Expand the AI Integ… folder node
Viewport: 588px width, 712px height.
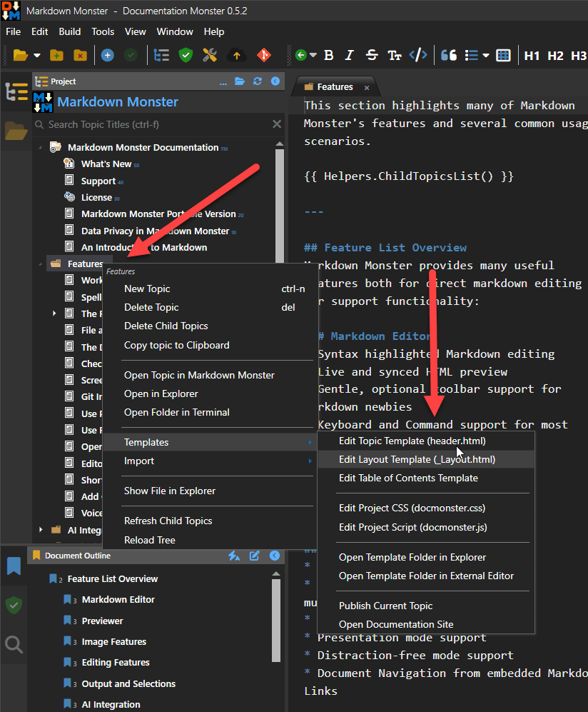coord(41,530)
